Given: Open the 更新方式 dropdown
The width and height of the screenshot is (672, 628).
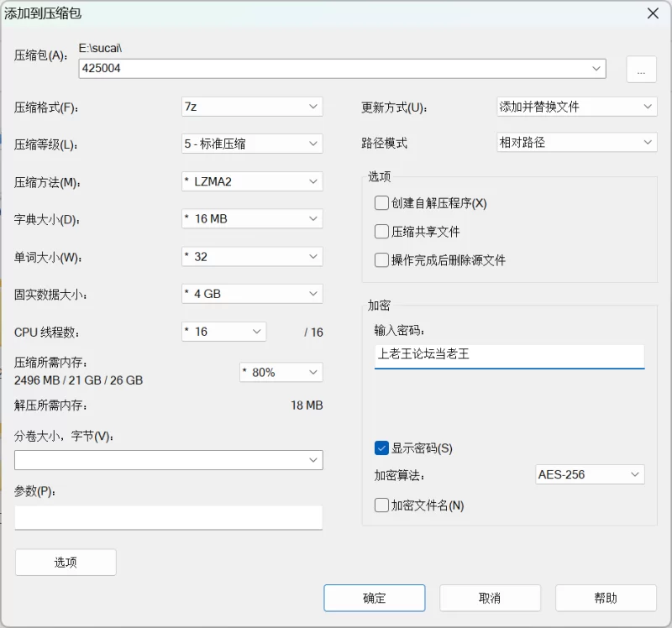Looking at the screenshot, I should (x=576, y=107).
